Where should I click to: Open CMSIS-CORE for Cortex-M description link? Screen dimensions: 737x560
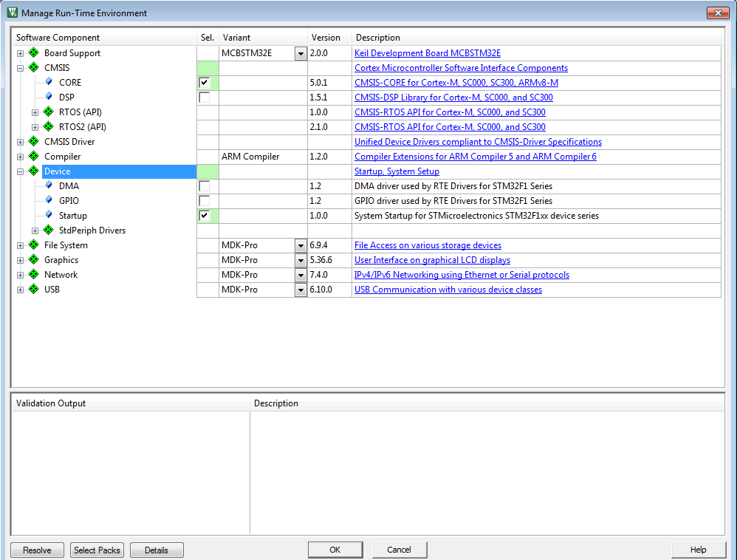tap(456, 82)
